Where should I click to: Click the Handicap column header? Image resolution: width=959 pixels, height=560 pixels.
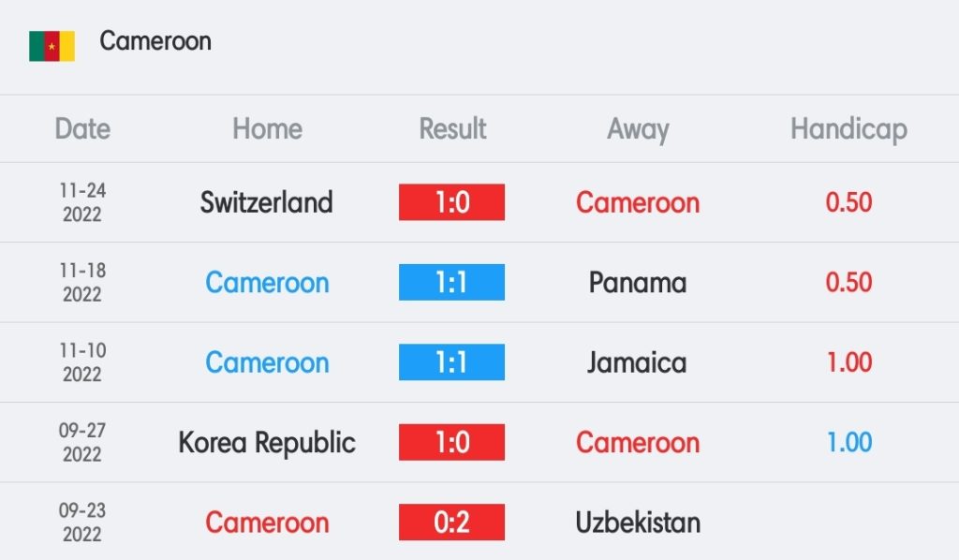pyautogui.click(x=848, y=130)
